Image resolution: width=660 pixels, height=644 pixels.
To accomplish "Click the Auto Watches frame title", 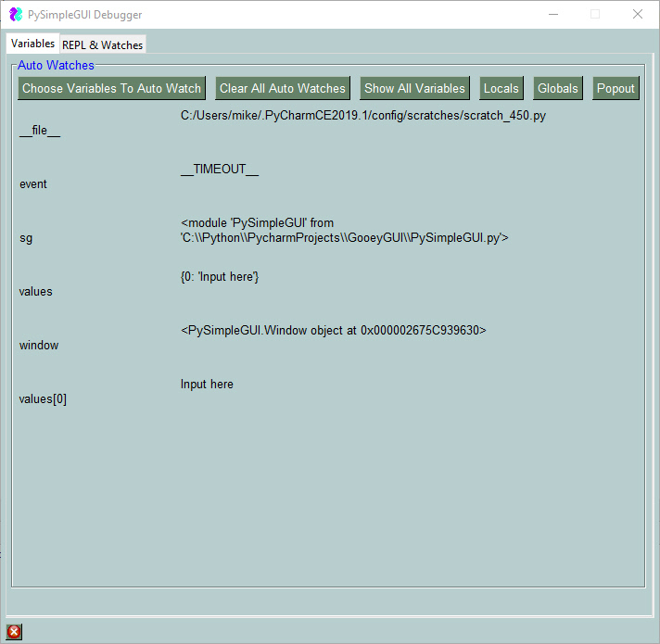I will (x=56, y=65).
